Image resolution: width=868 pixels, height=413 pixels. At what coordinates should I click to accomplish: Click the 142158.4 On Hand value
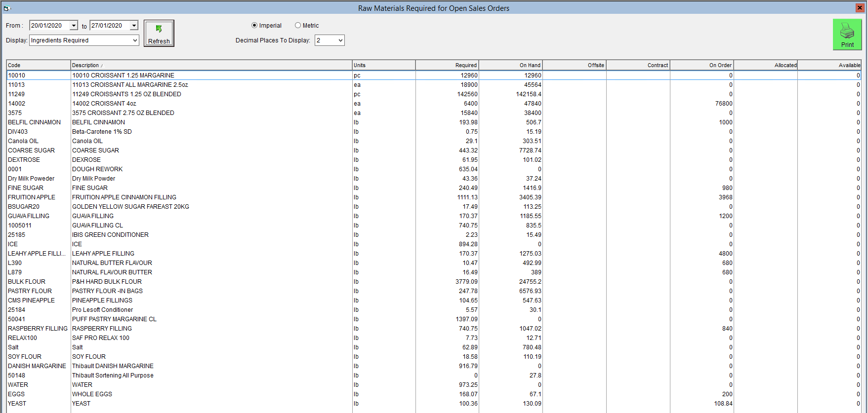(529, 94)
